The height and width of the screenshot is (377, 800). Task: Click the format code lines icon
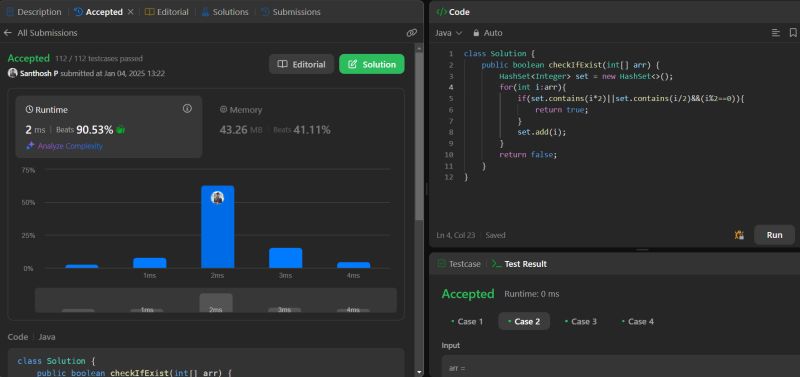pyautogui.click(x=776, y=33)
